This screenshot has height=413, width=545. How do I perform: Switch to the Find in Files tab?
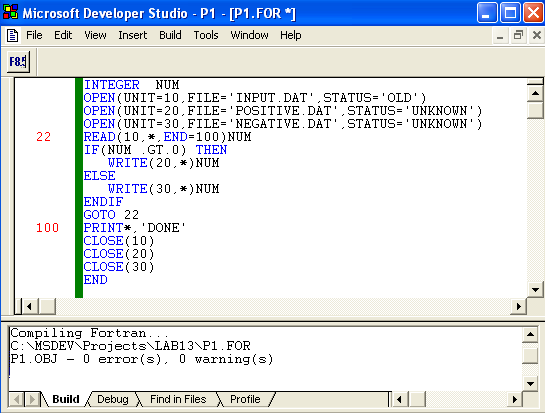pyautogui.click(x=178, y=399)
